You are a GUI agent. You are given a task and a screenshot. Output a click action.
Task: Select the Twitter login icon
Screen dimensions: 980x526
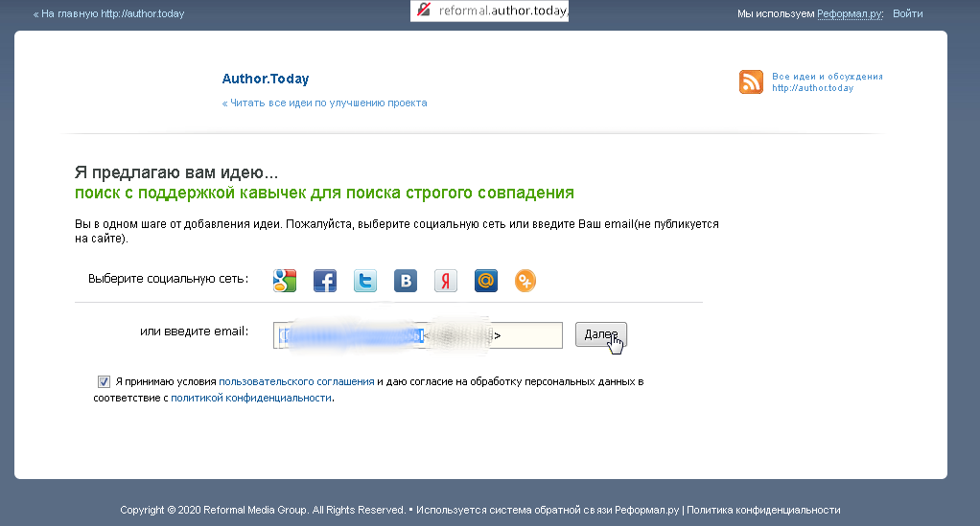pos(365,281)
